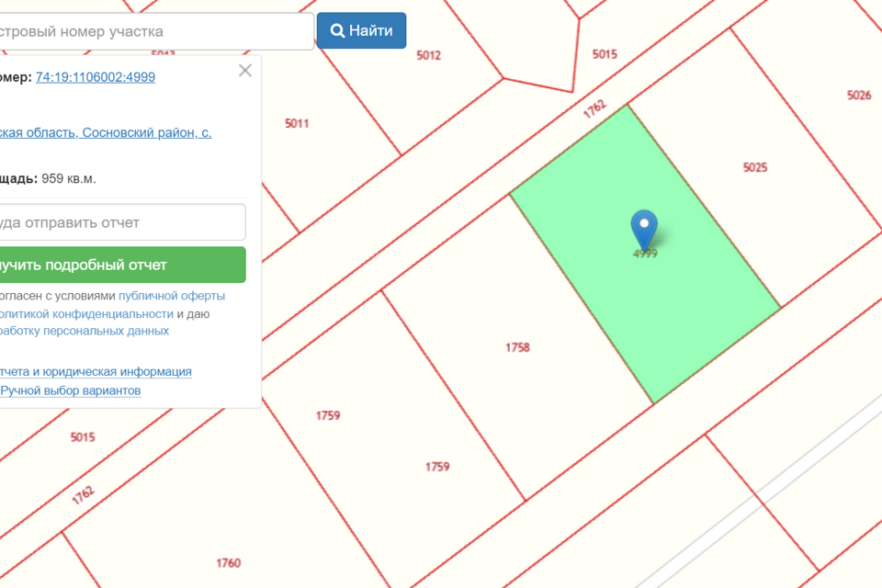Open cadastral number 74:19:1106002:4999 link

(96, 77)
